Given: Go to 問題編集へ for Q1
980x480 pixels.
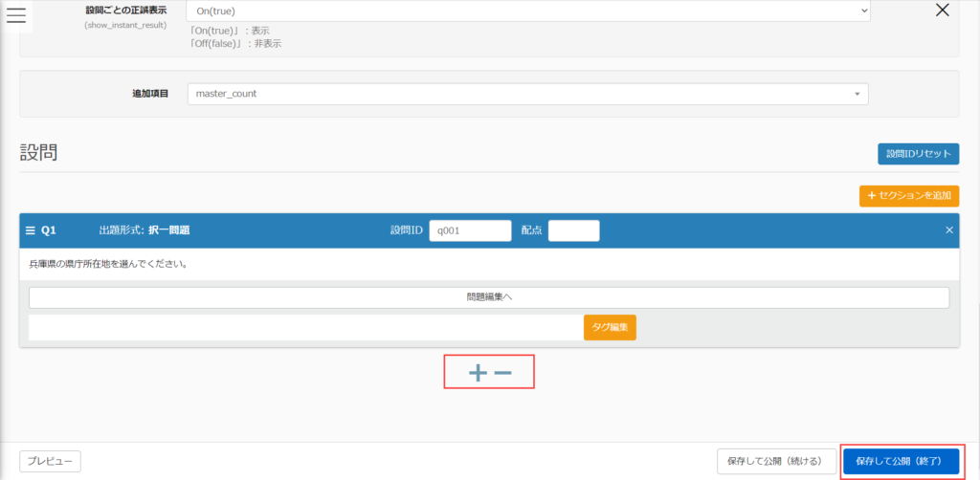Looking at the screenshot, I should (x=489, y=297).
